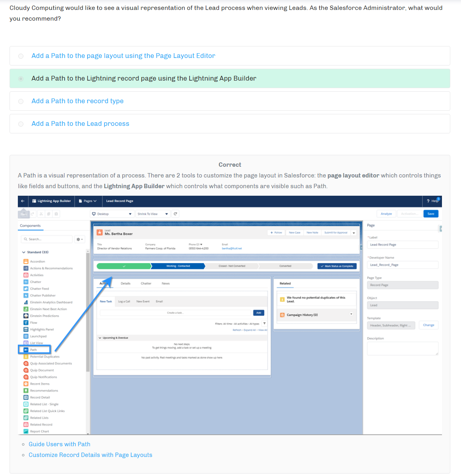Select the Actions & Recommendations component icon
Viewport: 461px width, 476px height.
click(x=26, y=268)
